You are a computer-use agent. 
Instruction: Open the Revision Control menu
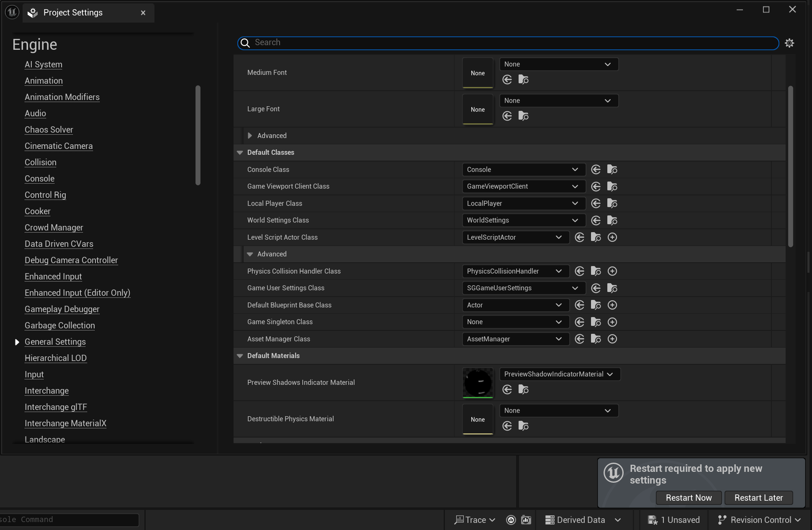(760, 520)
